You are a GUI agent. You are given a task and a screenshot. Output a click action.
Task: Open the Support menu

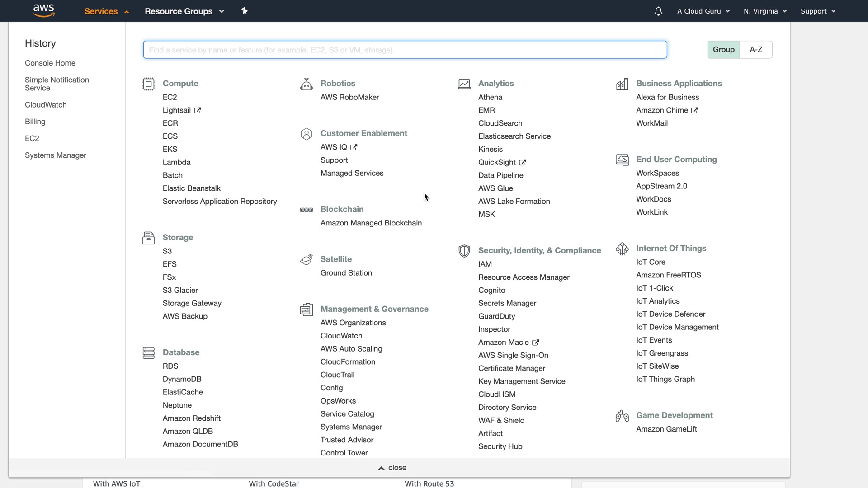[817, 11]
